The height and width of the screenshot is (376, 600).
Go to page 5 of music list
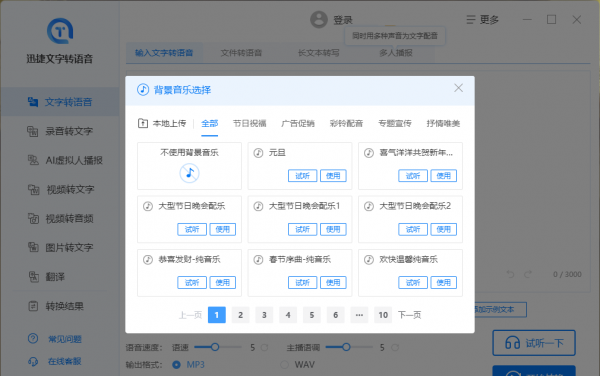pyautogui.click(x=312, y=315)
